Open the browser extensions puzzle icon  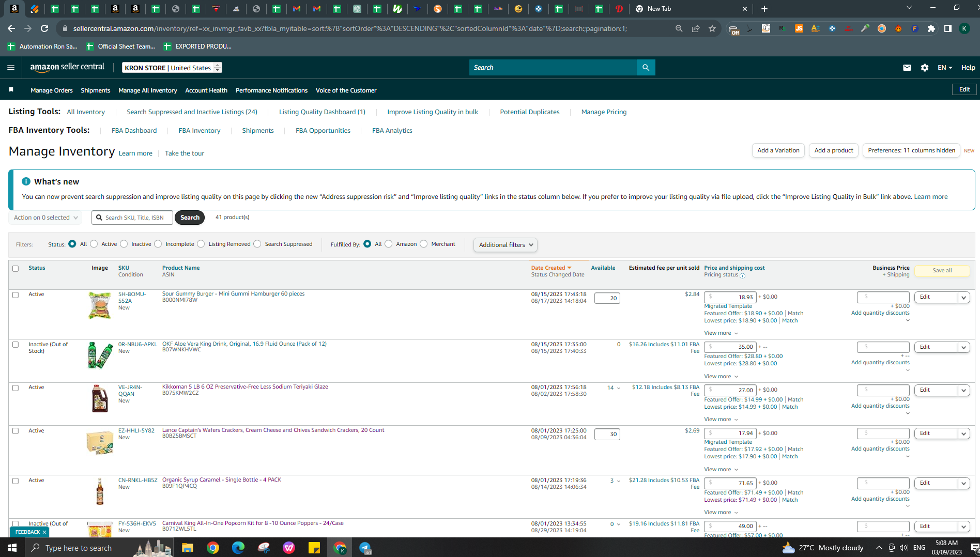[931, 28]
